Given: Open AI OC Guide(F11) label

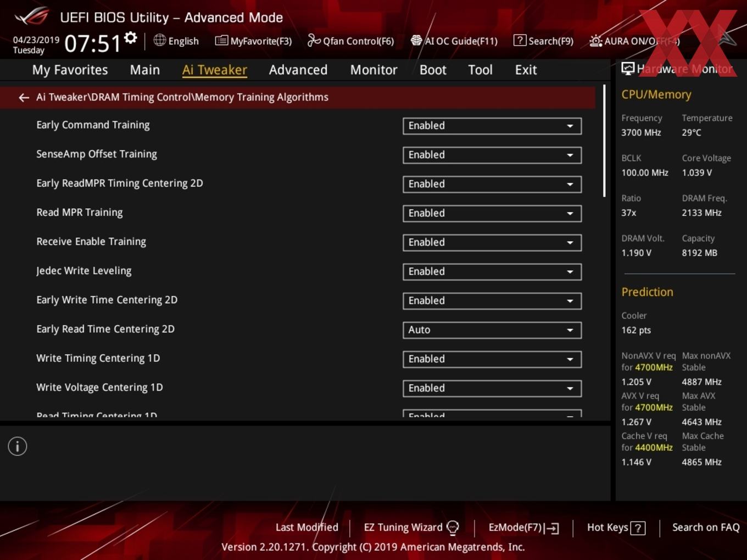Looking at the screenshot, I should [461, 41].
